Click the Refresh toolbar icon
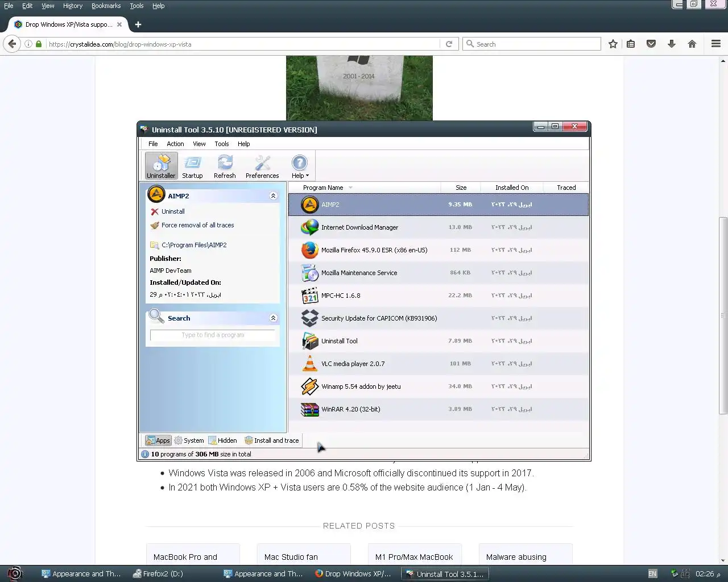Image resolution: width=728 pixels, height=582 pixels. tap(225, 166)
